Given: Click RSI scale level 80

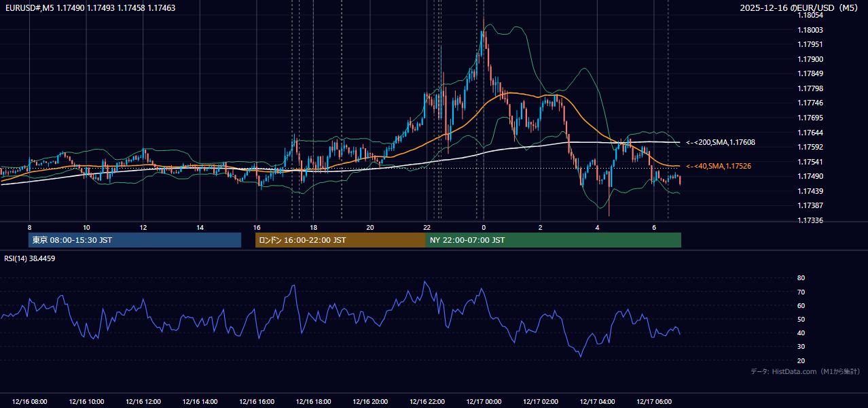Looking at the screenshot, I should click(x=801, y=278).
